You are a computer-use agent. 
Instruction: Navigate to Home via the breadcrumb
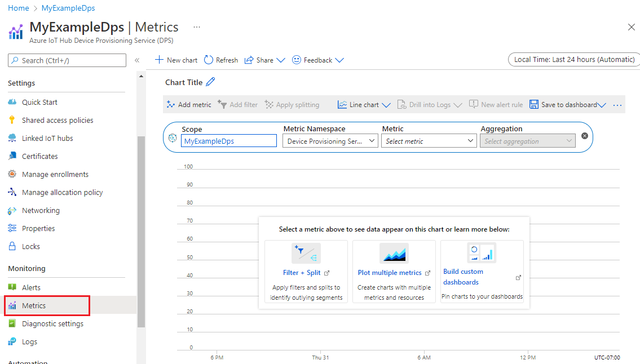pos(18,8)
